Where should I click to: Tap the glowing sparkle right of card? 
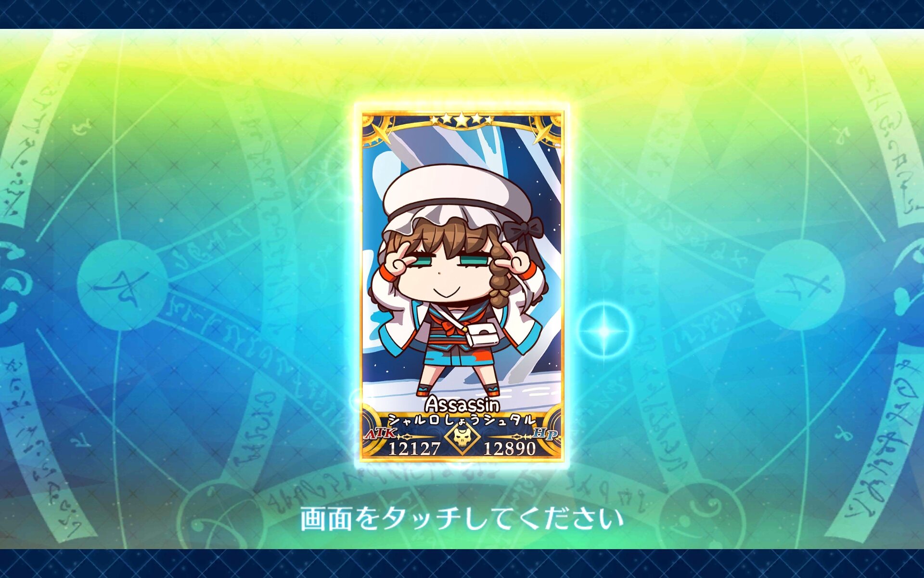[604, 331]
